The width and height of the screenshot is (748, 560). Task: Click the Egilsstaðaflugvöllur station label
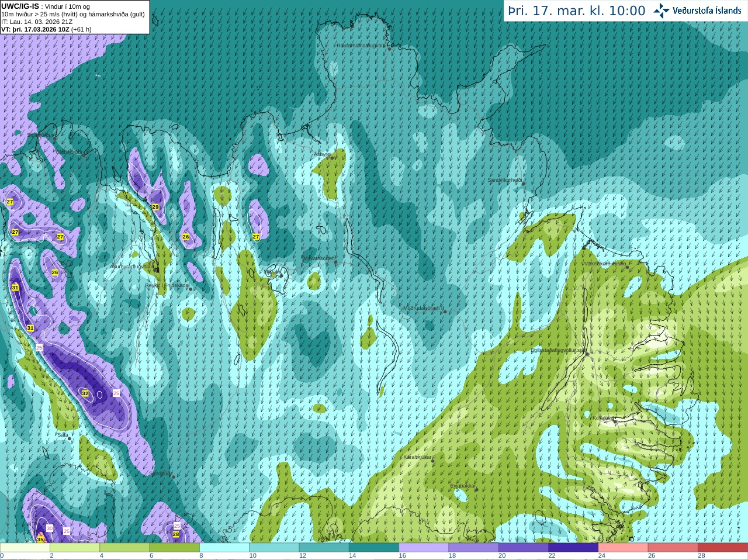pos(557,350)
